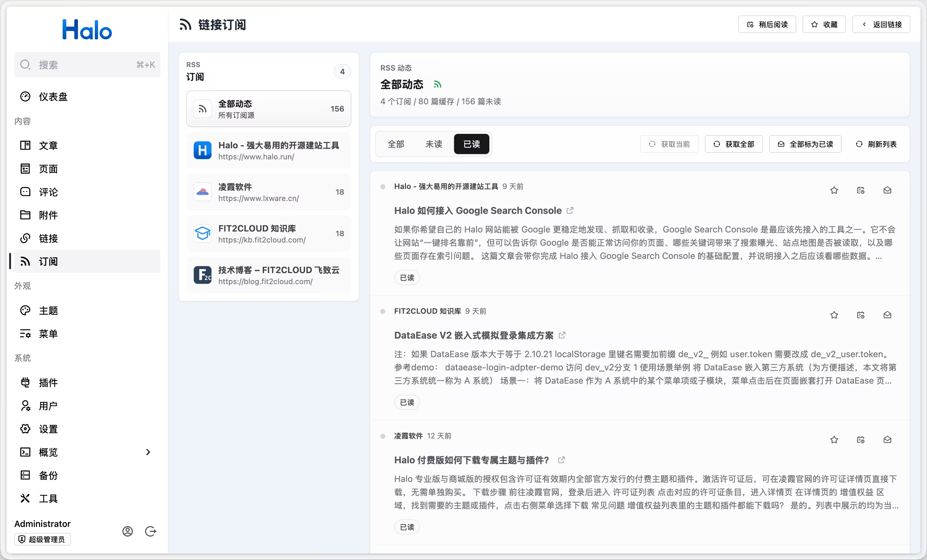Click the FIT2CLOUD 知识库 graduation cap icon
Viewport: 927px width, 560px height.
[x=202, y=234]
